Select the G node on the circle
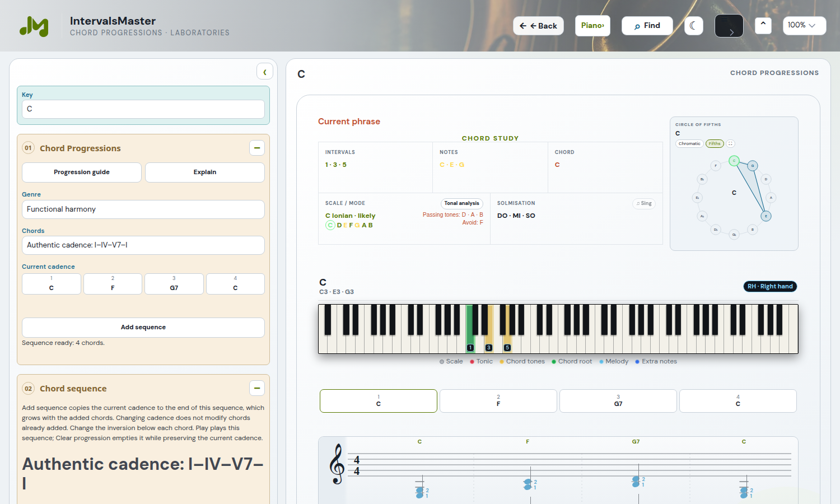 pyautogui.click(x=753, y=166)
